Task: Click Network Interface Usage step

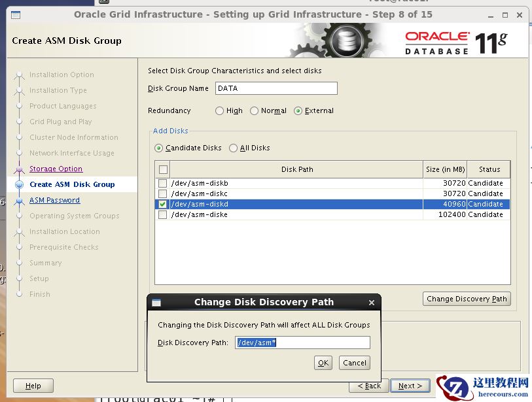Action: (71, 153)
